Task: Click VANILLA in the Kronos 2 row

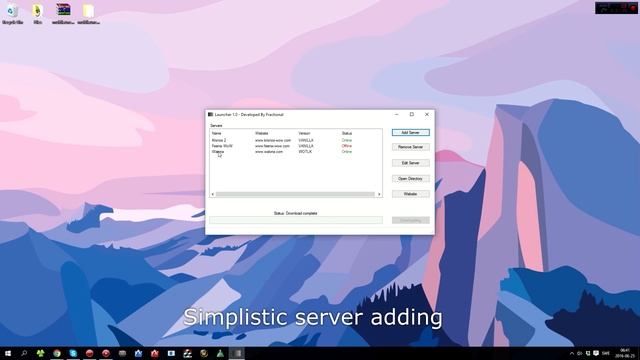Action: point(306,140)
